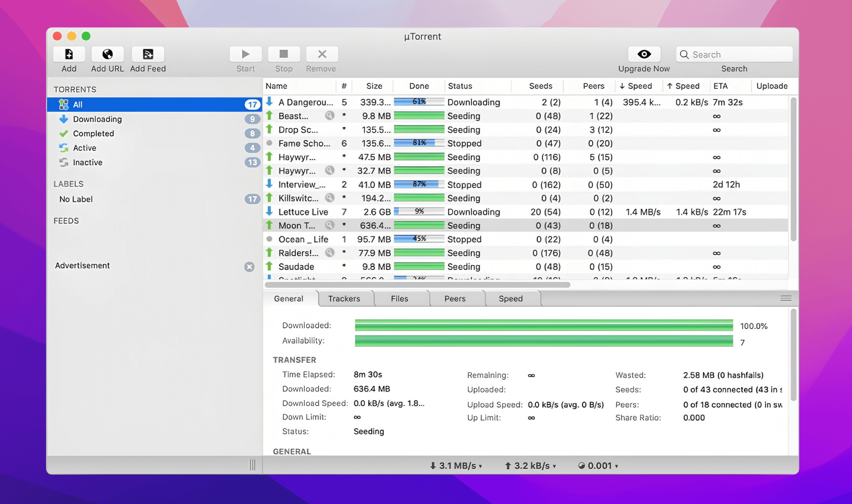Toggle the detail pane menu lines icon
852x504 pixels.
coord(786,299)
